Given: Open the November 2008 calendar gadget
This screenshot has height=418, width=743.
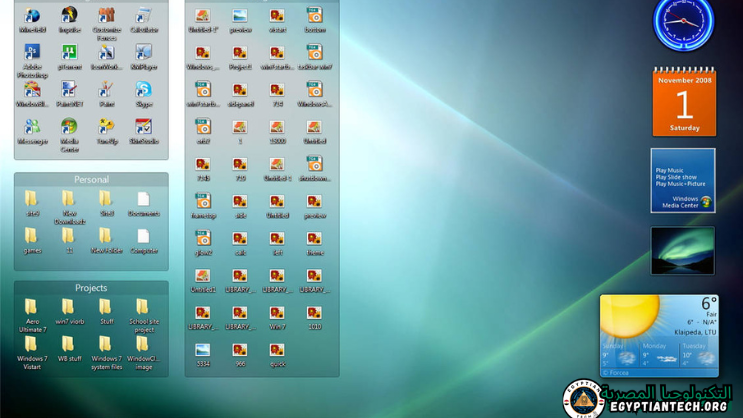Looking at the screenshot, I should (684, 101).
